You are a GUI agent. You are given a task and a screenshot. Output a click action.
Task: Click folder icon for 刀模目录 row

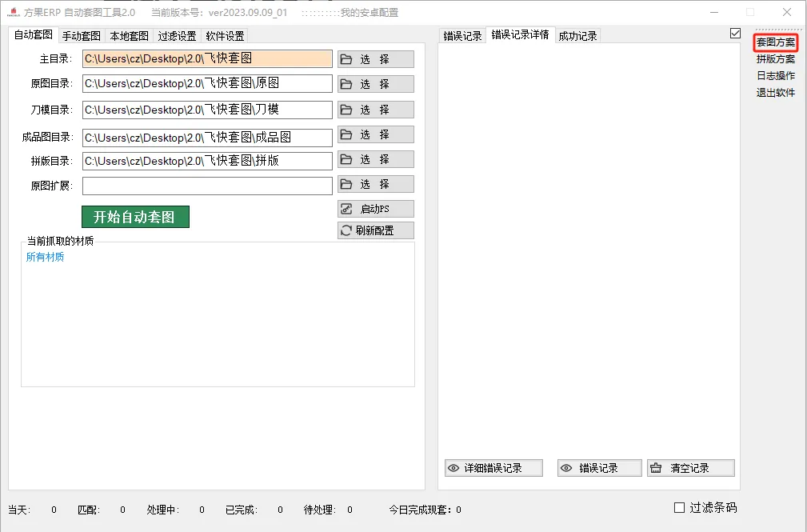coord(346,109)
